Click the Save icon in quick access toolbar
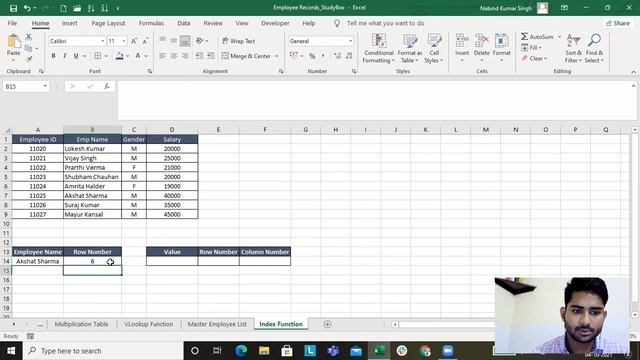 (13, 8)
